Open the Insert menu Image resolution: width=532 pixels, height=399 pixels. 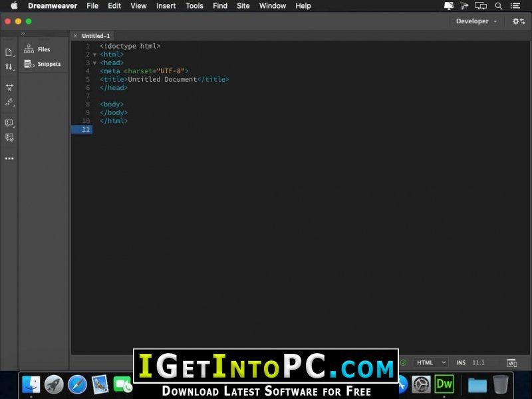(x=166, y=6)
